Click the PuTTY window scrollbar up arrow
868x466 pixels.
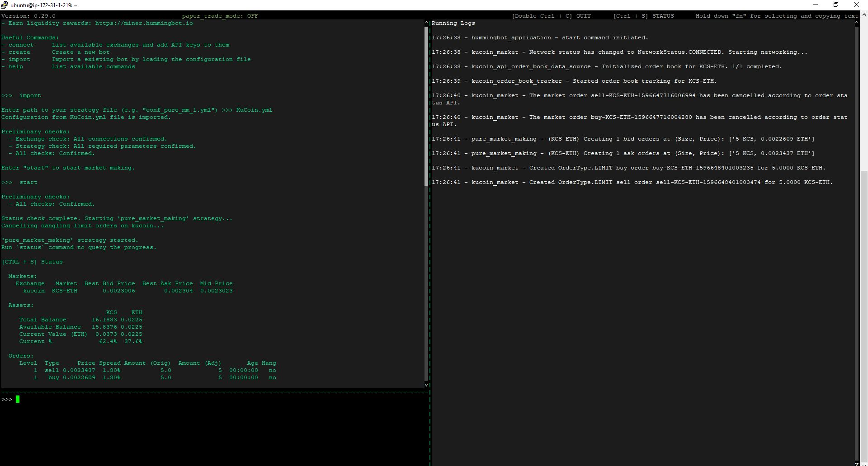click(x=864, y=14)
